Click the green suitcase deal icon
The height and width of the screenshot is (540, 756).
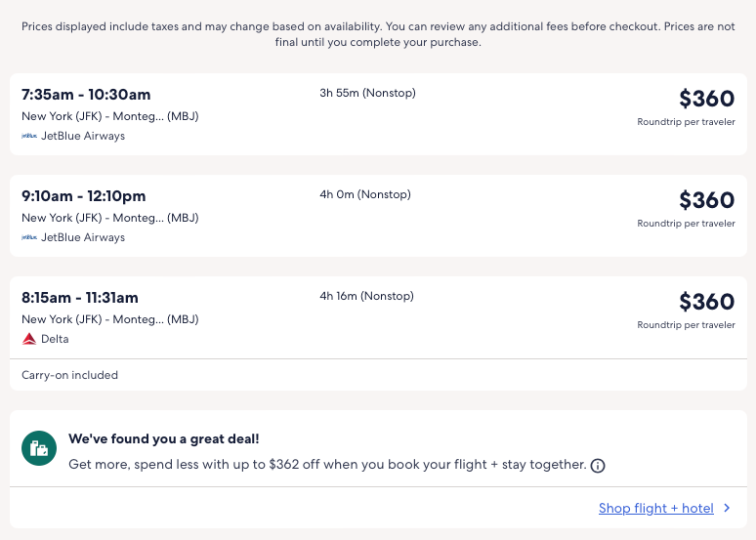(x=39, y=448)
